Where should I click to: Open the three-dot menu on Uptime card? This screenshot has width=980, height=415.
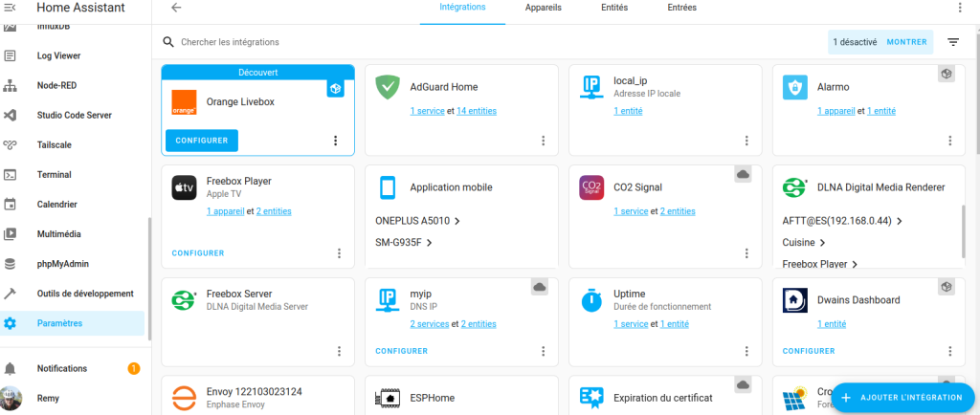point(746,351)
